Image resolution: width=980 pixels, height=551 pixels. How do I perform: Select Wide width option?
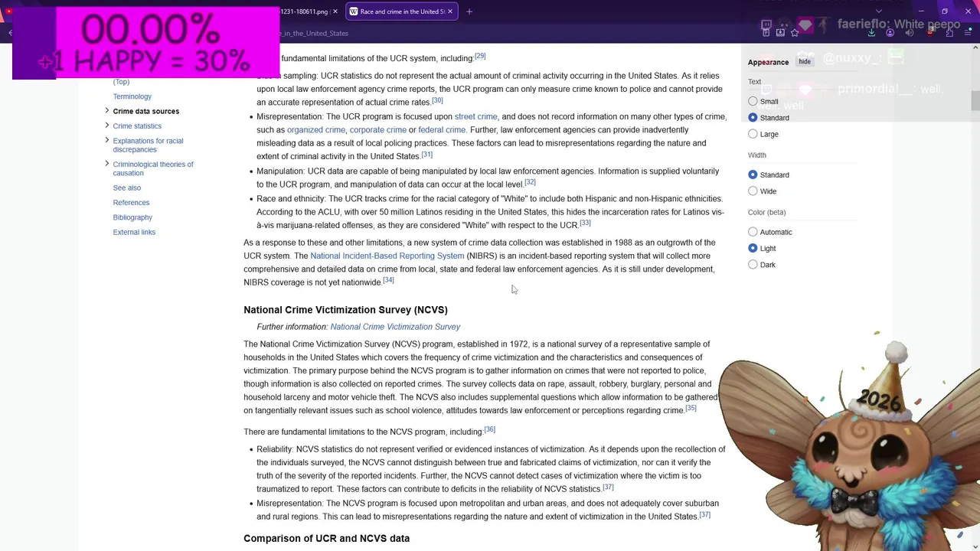pyautogui.click(x=753, y=191)
